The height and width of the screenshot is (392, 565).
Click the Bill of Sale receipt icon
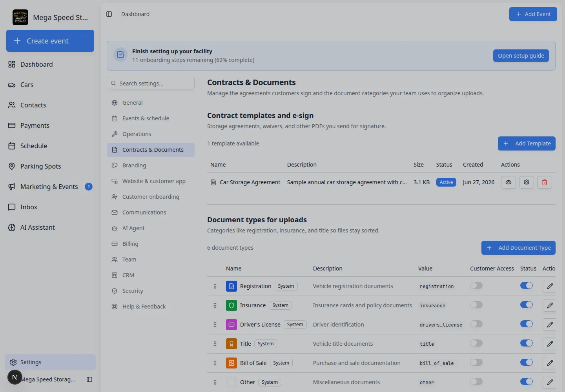click(231, 363)
